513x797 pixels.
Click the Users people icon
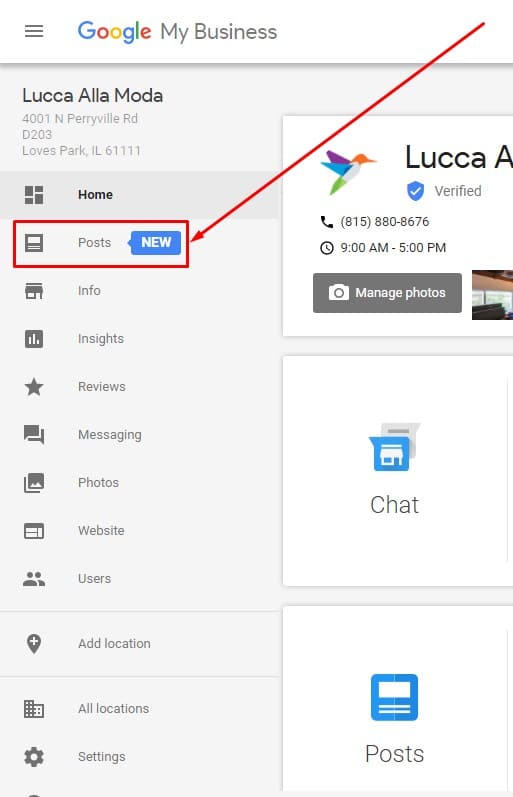pos(34,579)
